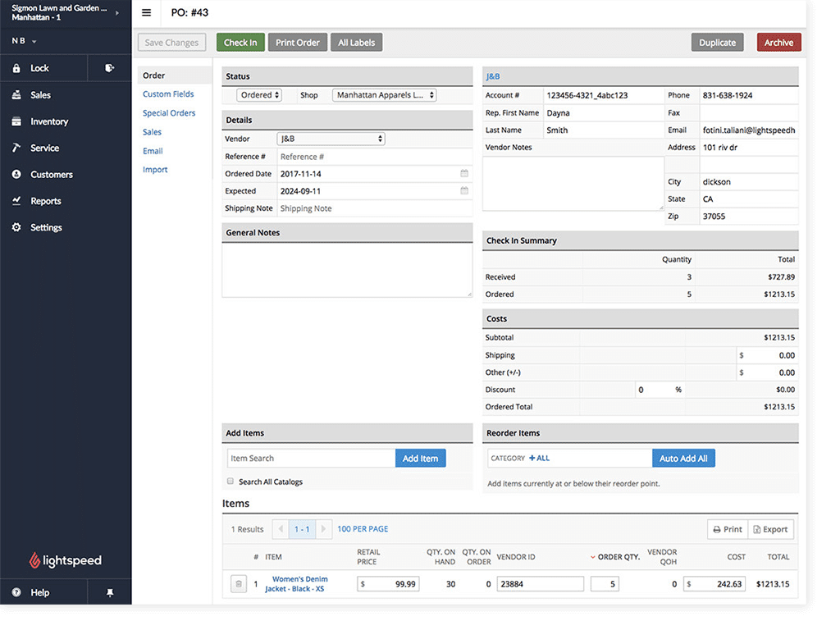Click the Lock padlock icon

point(16,68)
